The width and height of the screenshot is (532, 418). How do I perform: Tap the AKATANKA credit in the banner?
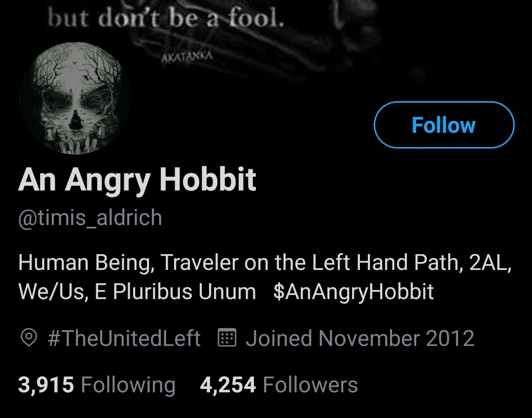click(187, 56)
